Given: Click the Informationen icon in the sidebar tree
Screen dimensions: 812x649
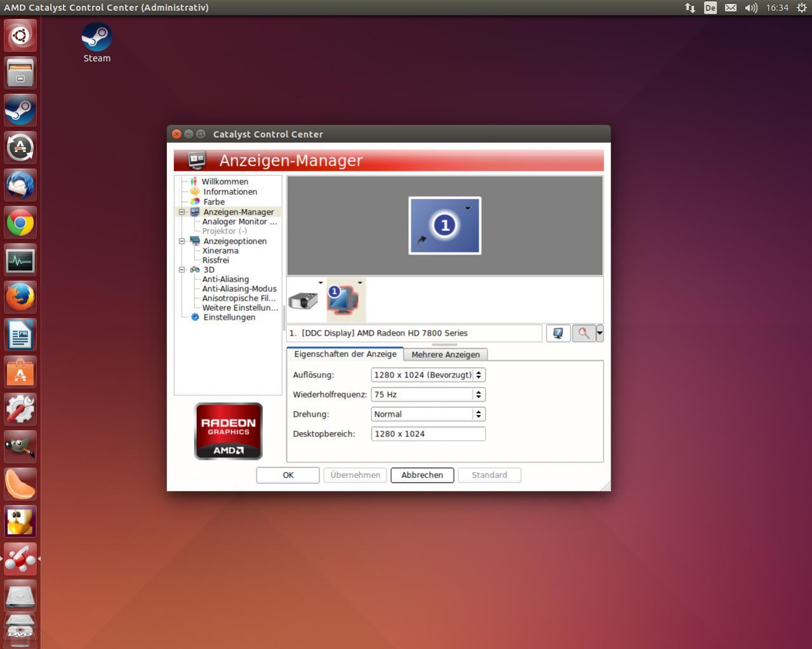Looking at the screenshot, I should (195, 192).
